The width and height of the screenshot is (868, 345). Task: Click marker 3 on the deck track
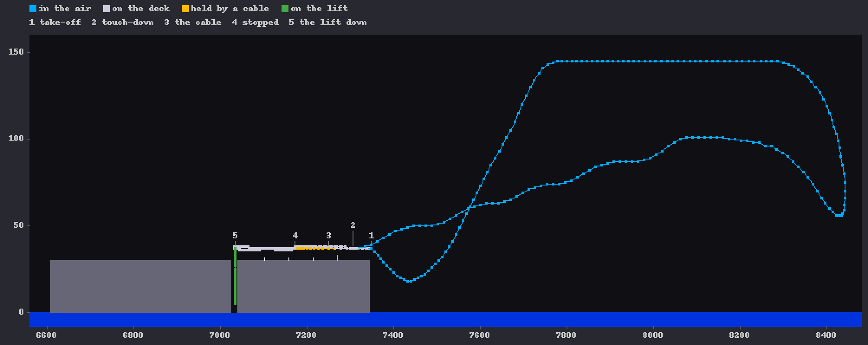coord(329,236)
